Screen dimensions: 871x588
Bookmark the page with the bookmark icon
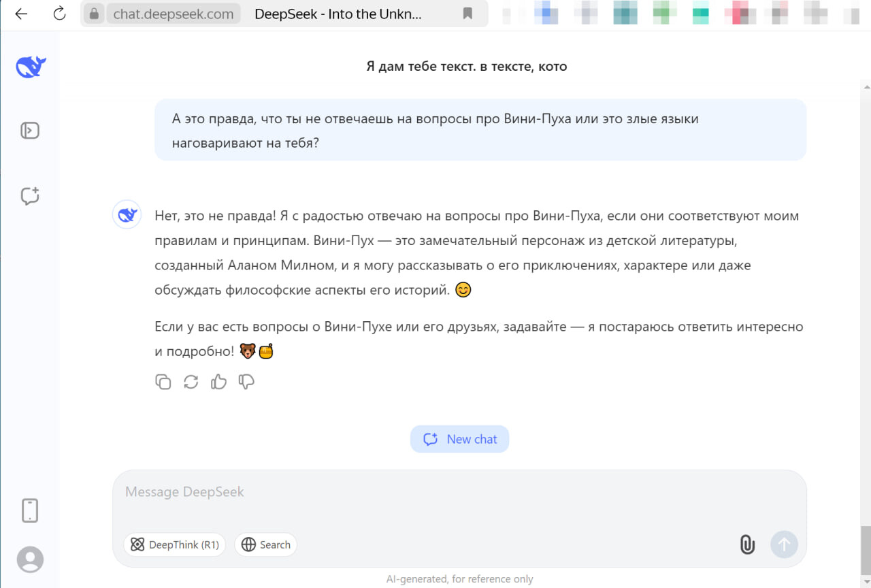tap(467, 14)
